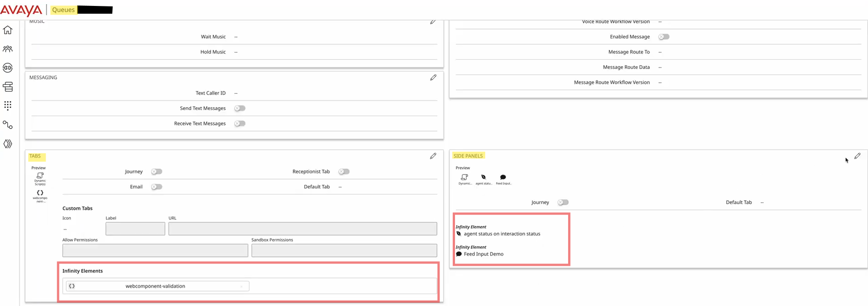
Task: Toggle Journey switch in Tabs section
Action: coord(157,172)
